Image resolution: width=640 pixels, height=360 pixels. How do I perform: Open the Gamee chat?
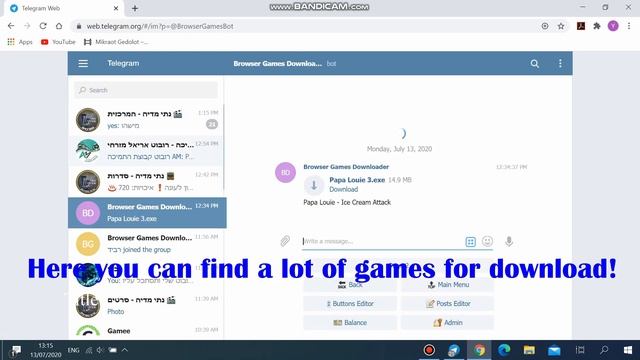146,332
